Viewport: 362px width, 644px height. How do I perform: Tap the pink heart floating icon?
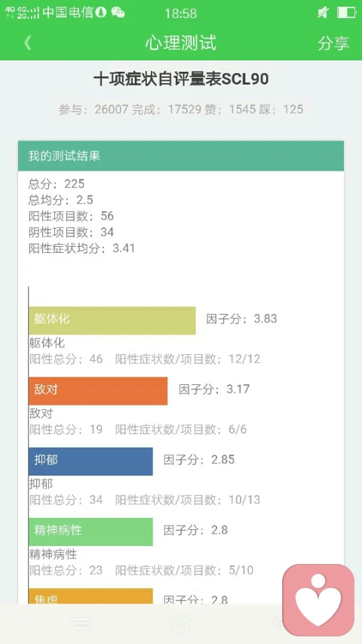click(318, 599)
